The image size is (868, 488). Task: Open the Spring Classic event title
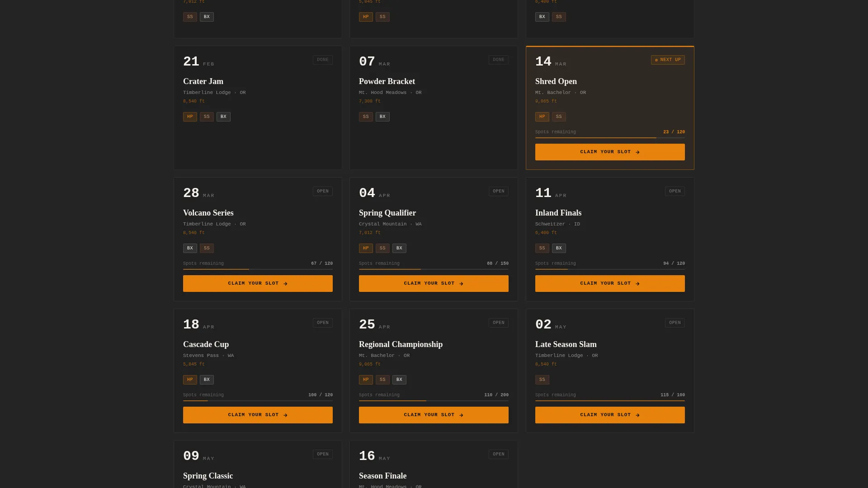(208, 476)
